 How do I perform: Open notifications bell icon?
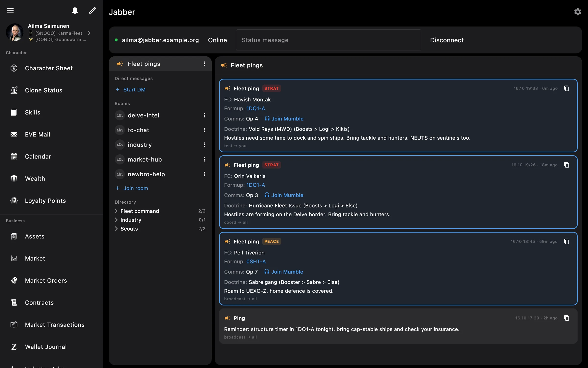[75, 10]
